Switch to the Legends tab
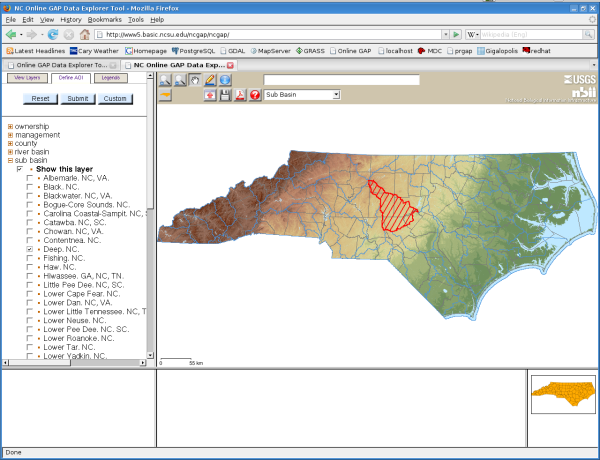The width and height of the screenshot is (600, 460). point(111,78)
